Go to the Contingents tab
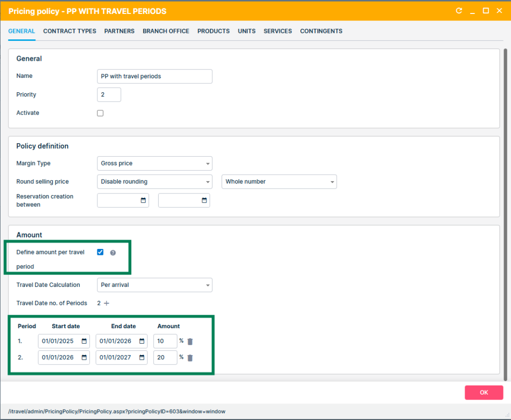 point(321,31)
